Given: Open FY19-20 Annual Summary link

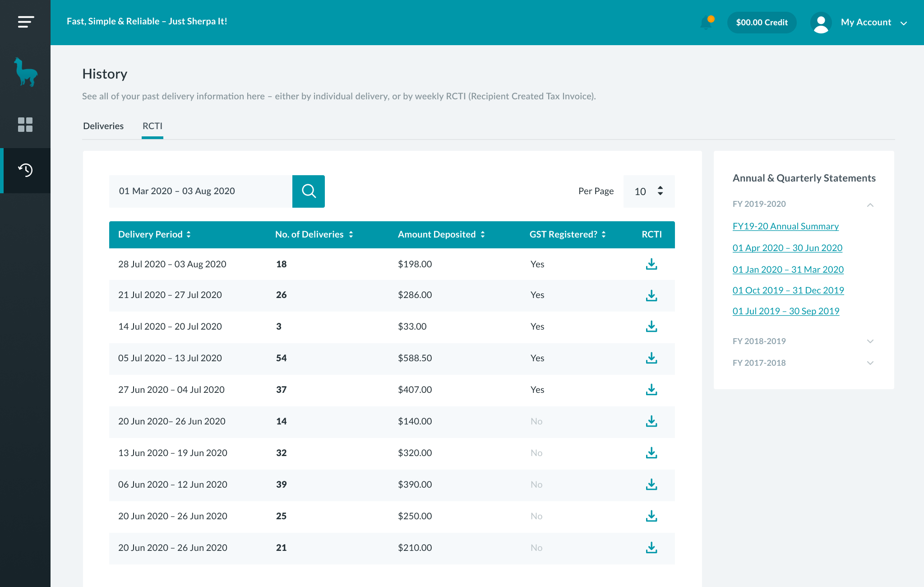Looking at the screenshot, I should (x=785, y=226).
